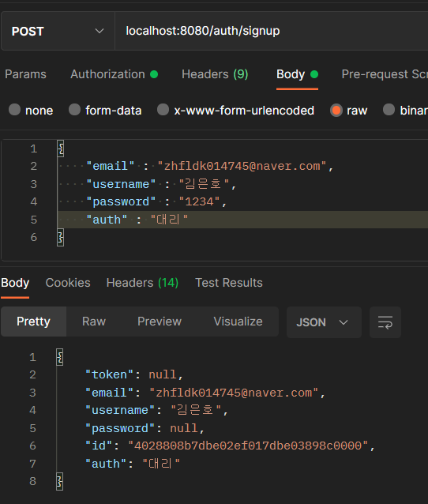Select the binary body type radio
This screenshot has width=428, height=504.
click(x=389, y=110)
